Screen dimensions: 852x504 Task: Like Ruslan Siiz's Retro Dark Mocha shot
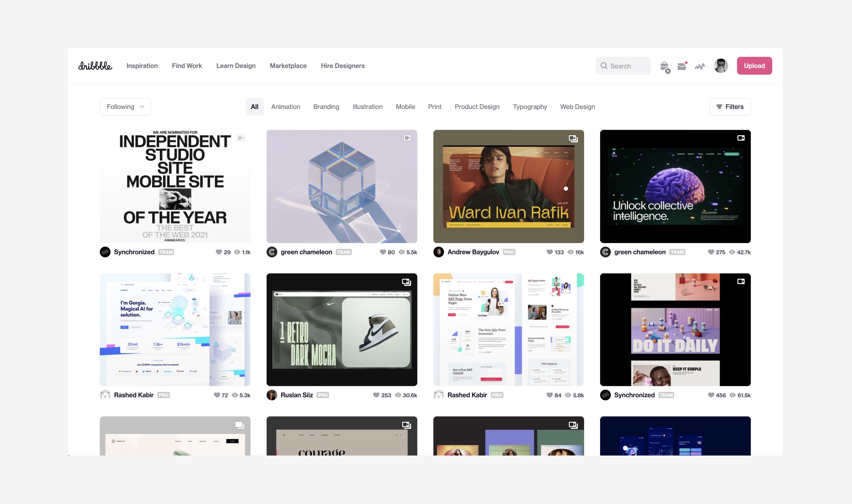pos(375,395)
